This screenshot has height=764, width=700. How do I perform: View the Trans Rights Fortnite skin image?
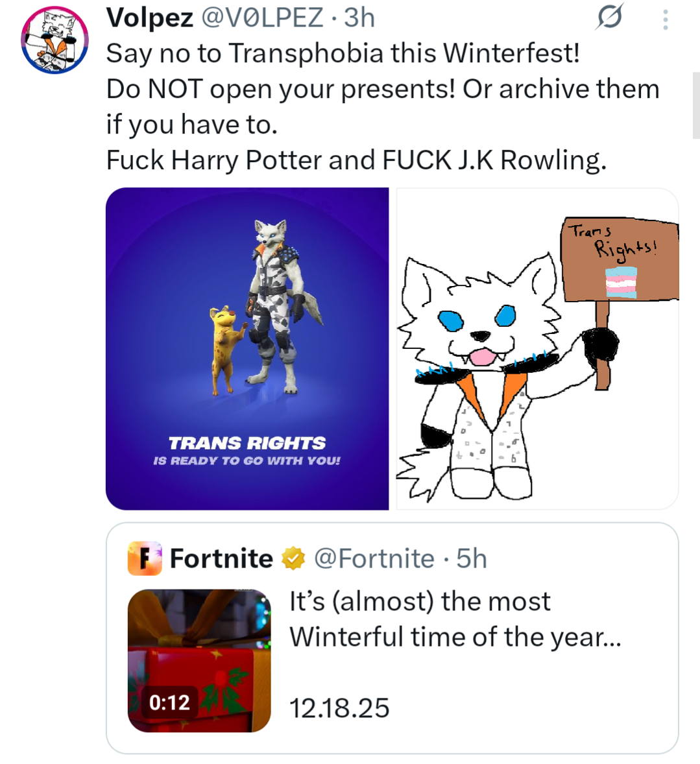click(x=247, y=348)
